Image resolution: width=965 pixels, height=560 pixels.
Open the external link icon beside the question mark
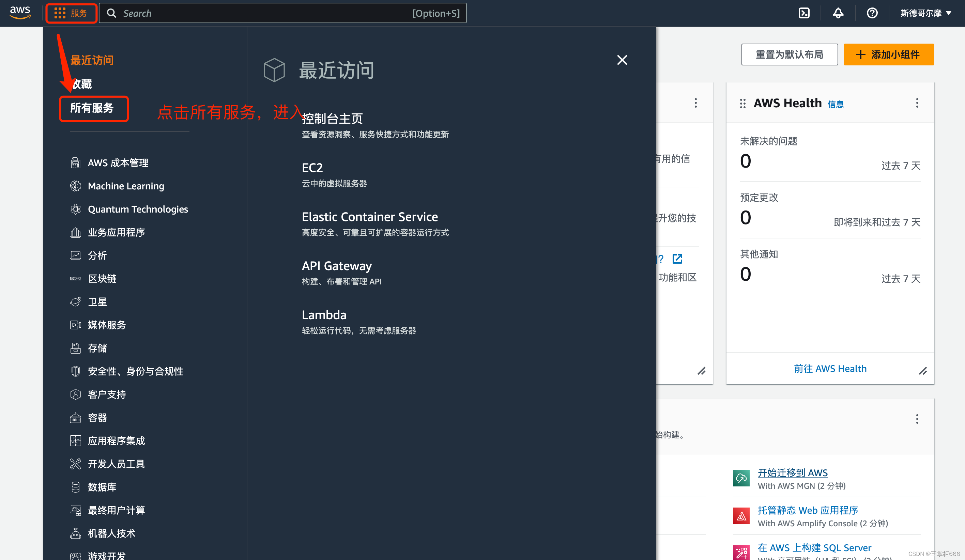(677, 259)
